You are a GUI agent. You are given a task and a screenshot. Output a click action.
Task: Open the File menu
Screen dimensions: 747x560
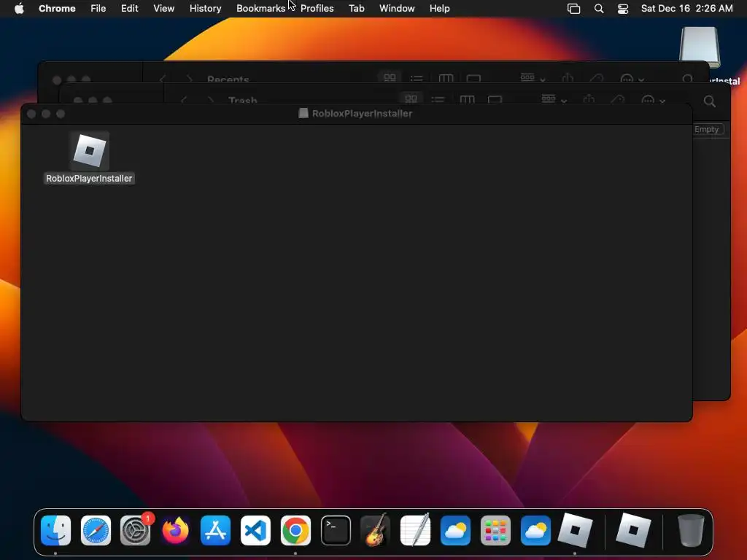[98, 8]
